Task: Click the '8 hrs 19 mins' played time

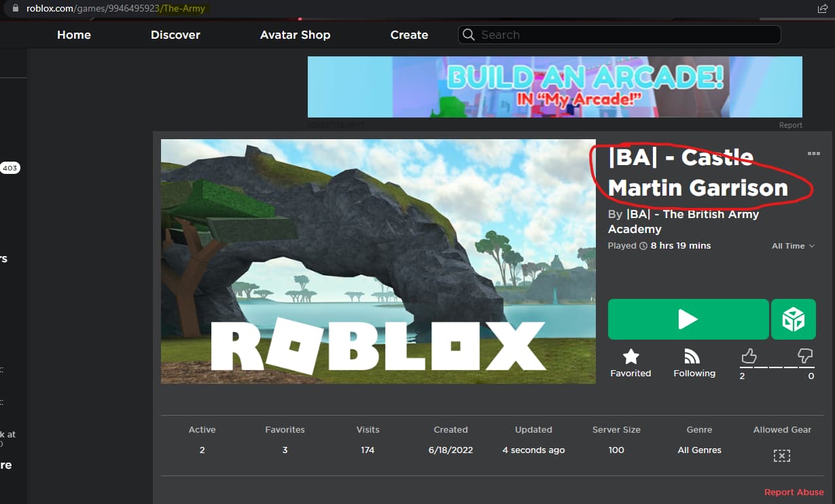Action: 681,246
